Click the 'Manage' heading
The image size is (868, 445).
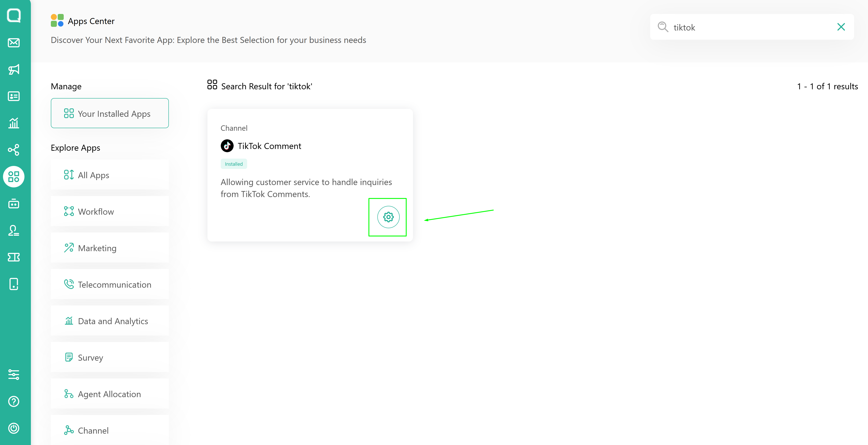(x=66, y=87)
